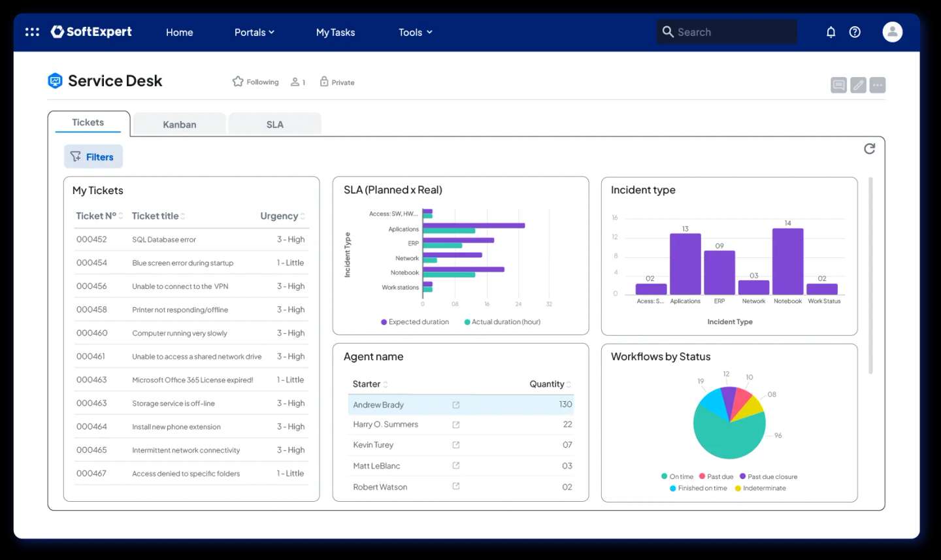This screenshot has width=941, height=560.
Task: Toggle the Expected duration legend entry
Action: (x=415, y=321)
